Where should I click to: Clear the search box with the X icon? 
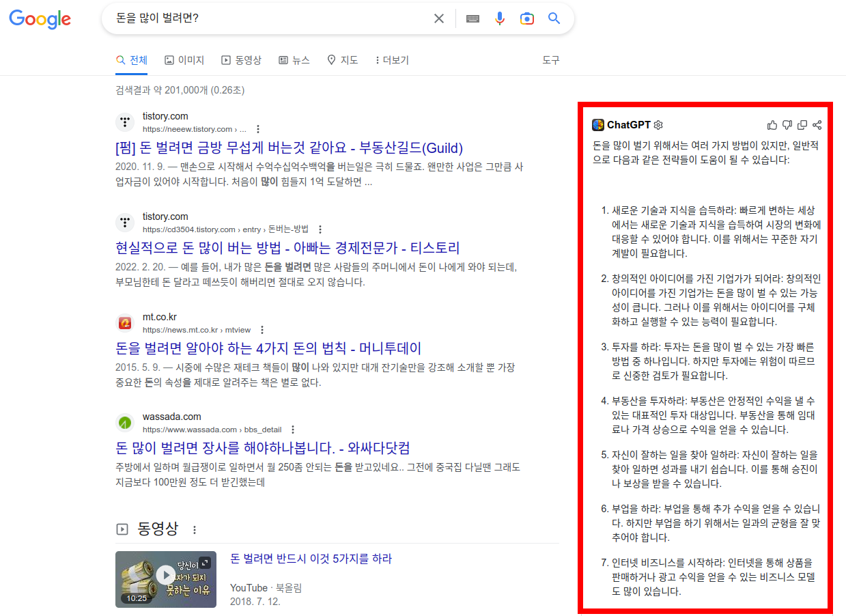point(439,18)
